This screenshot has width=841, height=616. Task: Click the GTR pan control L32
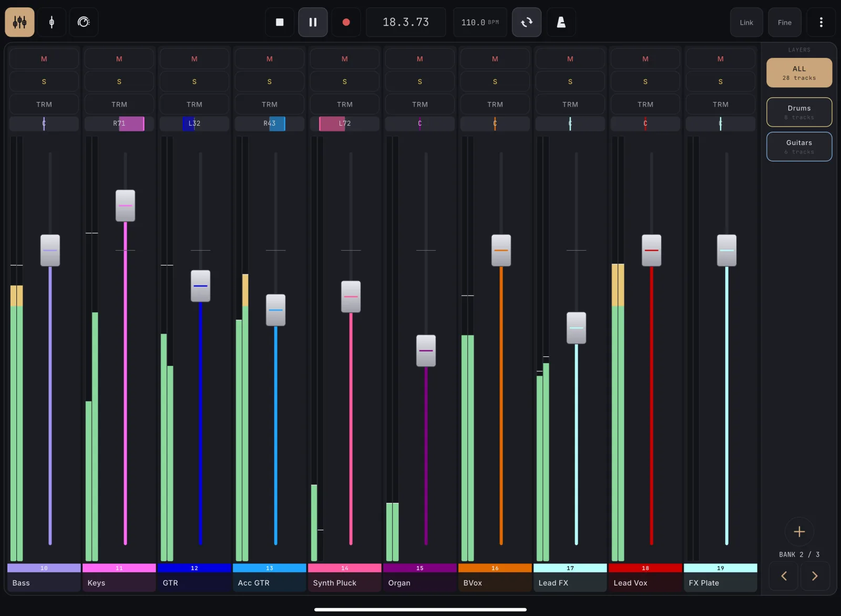coord(194,124)
